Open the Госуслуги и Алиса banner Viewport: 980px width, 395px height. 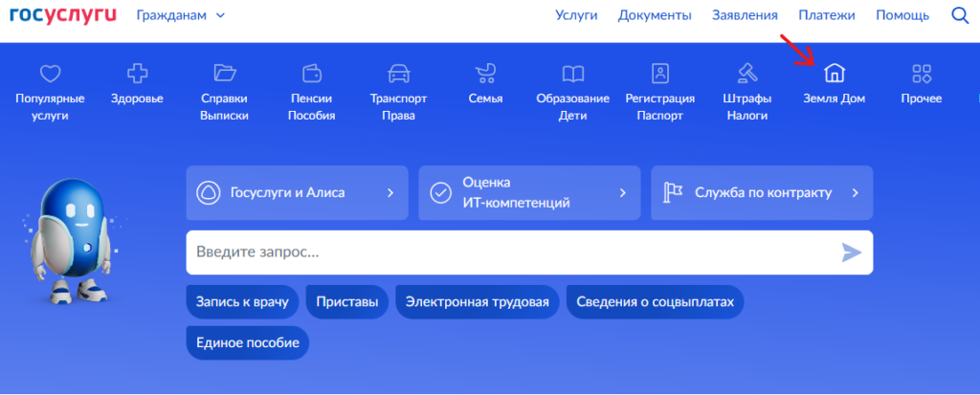297,192
